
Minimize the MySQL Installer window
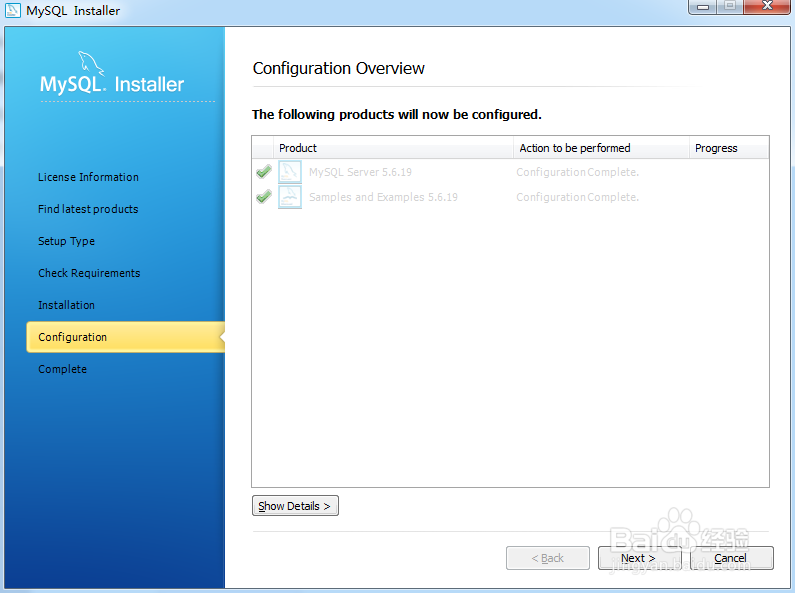pos(703,7)
